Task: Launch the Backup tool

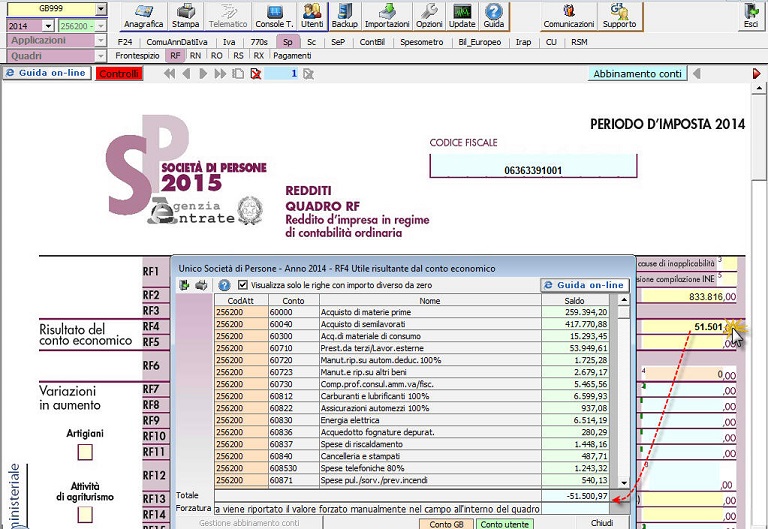Action: coord(344,16)
